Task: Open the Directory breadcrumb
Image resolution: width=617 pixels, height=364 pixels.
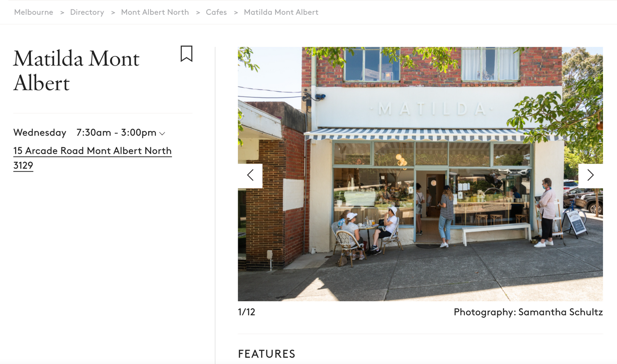Action: [87, 12]
